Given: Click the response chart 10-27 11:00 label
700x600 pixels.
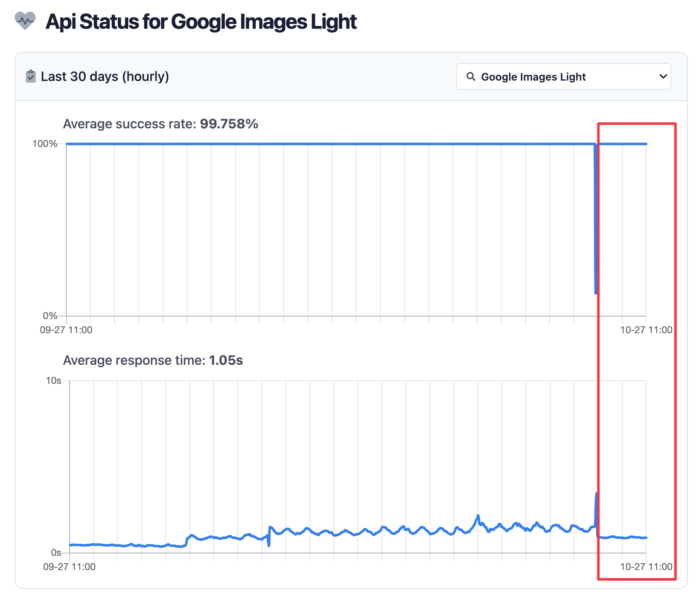Looking at the screenshot, I should pos(646,567).
